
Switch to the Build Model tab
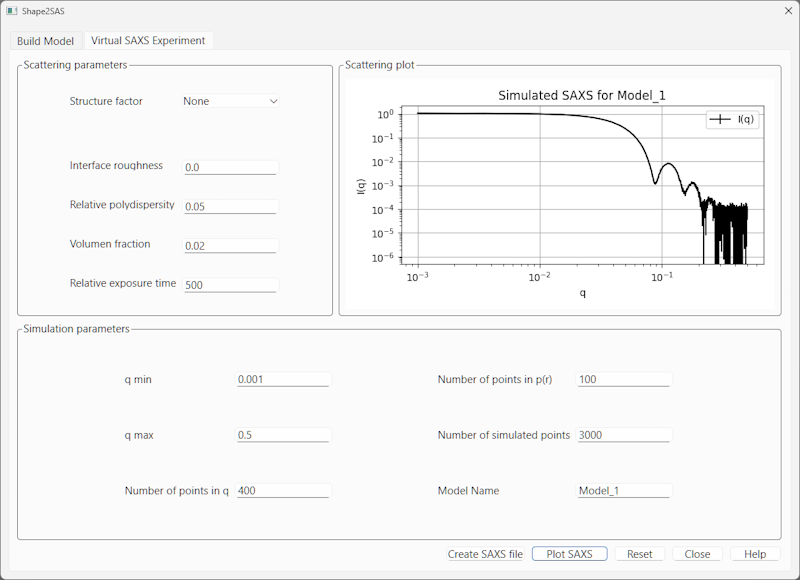click(45, 41)
